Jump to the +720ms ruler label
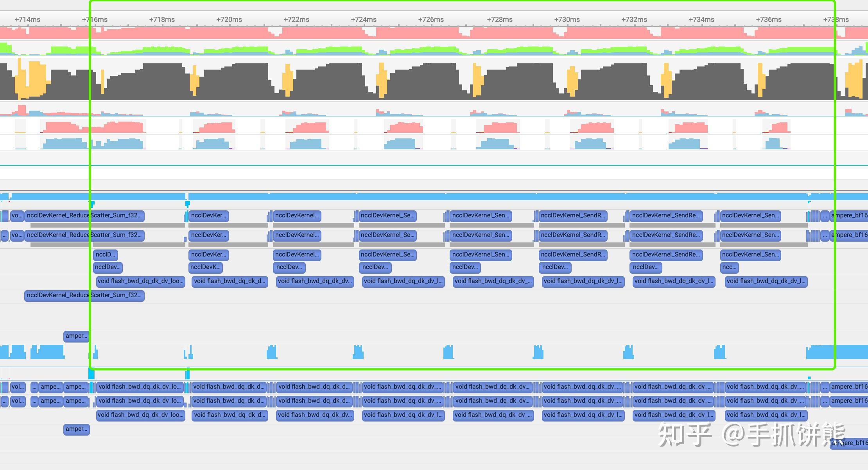The image size is (868, 470). (x=229, y=20)
